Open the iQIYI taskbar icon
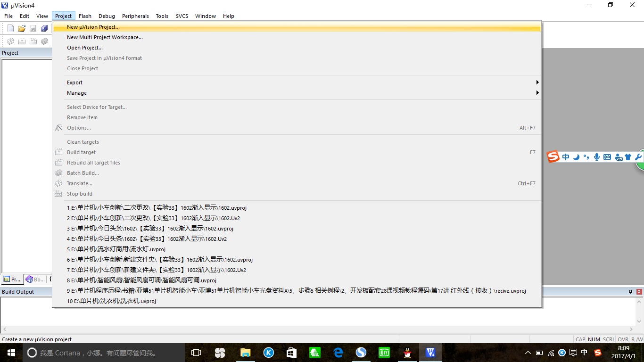The height and width of the screenshot is (362, 644). point(384,353)
